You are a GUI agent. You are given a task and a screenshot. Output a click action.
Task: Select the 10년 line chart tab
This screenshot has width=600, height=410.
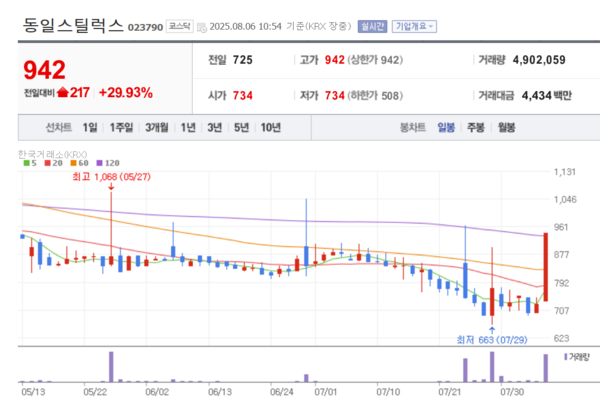click(271, 127)
